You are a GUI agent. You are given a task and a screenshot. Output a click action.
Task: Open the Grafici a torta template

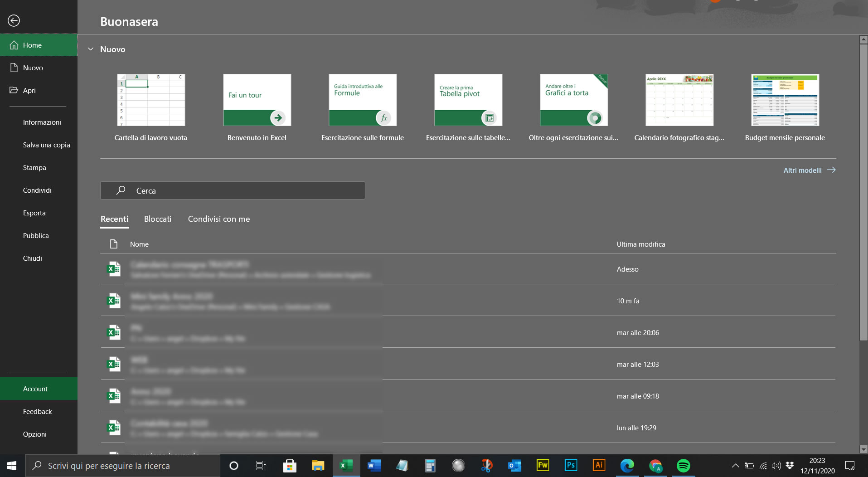[x=574, y=108]
